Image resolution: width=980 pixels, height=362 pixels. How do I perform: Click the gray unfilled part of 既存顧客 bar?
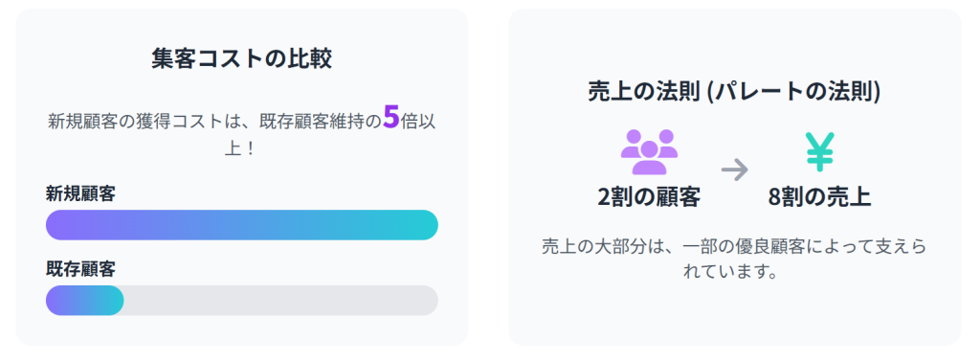point(280,301)
